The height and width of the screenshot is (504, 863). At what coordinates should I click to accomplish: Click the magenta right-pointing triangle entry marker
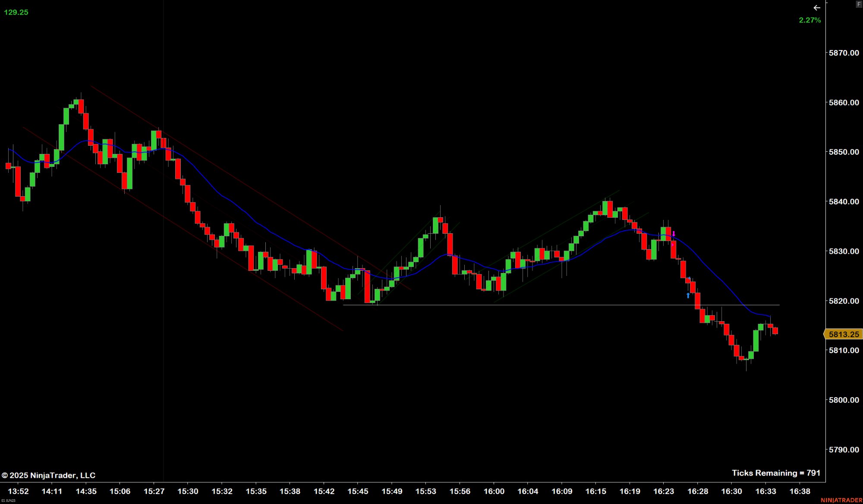tap(673, 244)
